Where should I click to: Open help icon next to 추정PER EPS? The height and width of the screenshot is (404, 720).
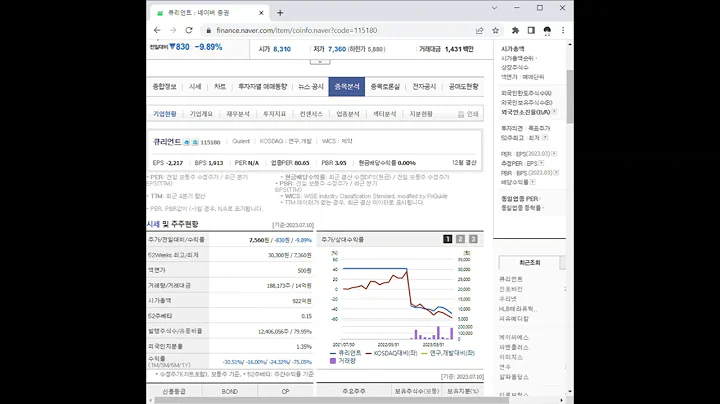[541, 163]
